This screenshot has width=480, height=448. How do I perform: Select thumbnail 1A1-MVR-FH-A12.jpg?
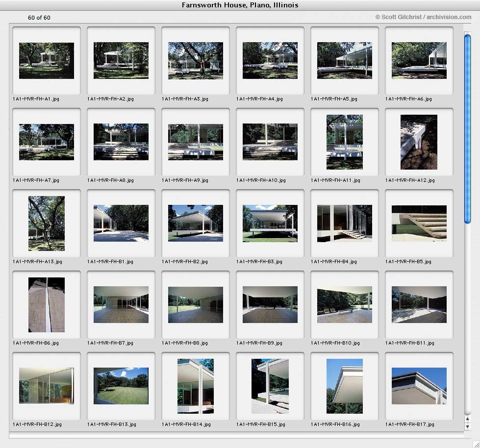(419, 142)
